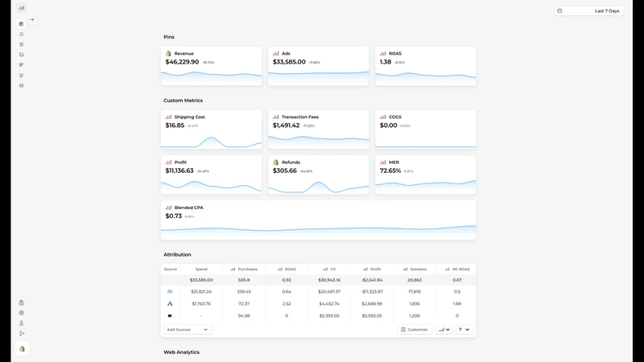Viewport: 644px width, 362px height.
Task: Open the Add Sources dropdown
Action: (x=188, y=330)
